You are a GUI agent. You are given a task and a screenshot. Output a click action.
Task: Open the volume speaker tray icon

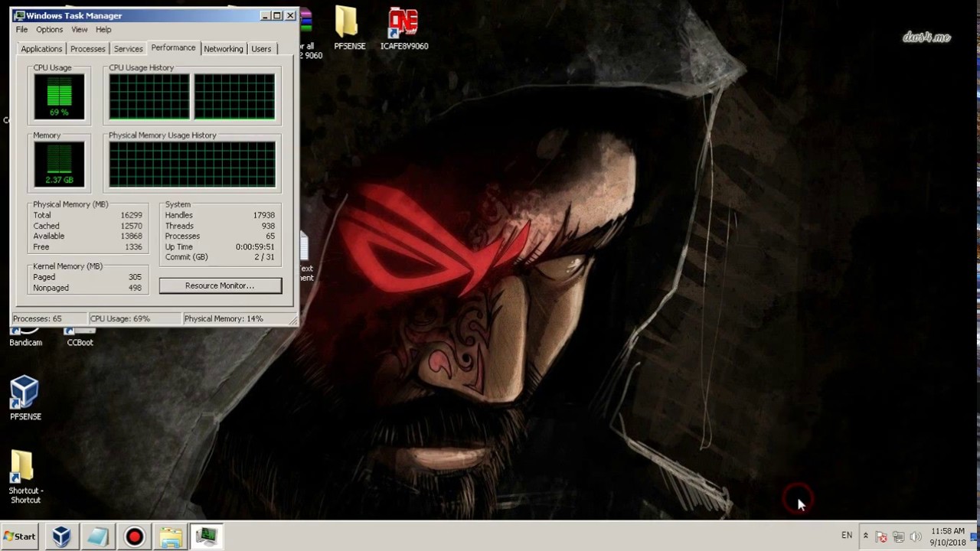(x=915, y=537)
